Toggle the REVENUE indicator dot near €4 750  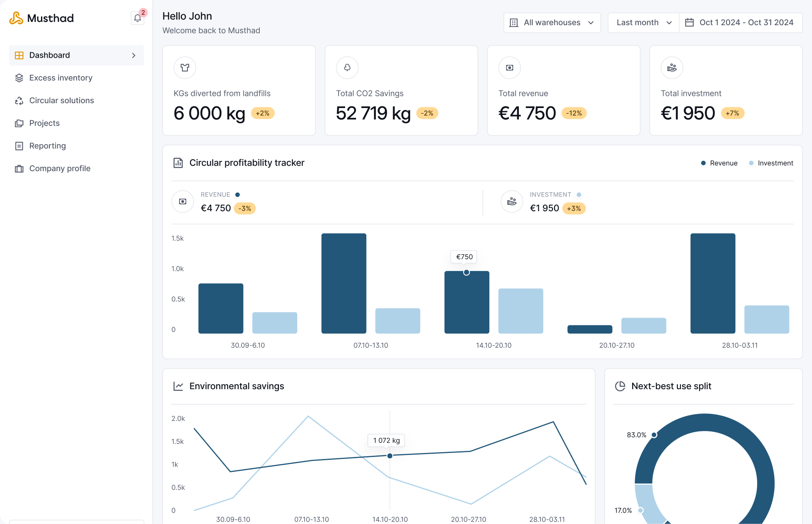(238, 195)
